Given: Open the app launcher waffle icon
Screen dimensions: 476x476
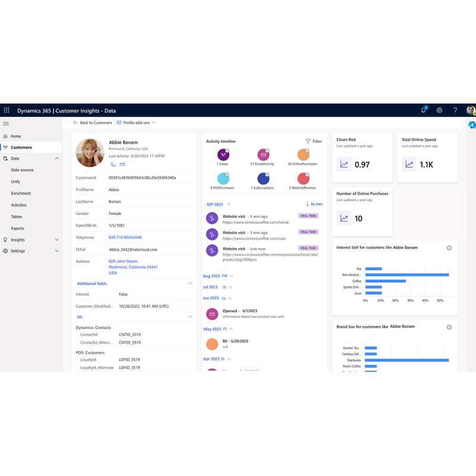Looking at the screenshot, I should pyautogui.click(x=7, y=110).
